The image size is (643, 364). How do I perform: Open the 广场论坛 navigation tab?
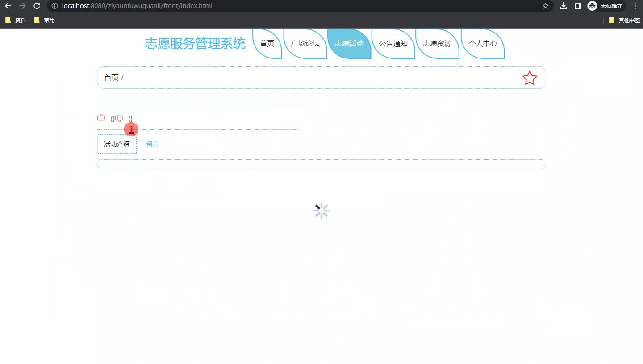[x=305, y=44]
